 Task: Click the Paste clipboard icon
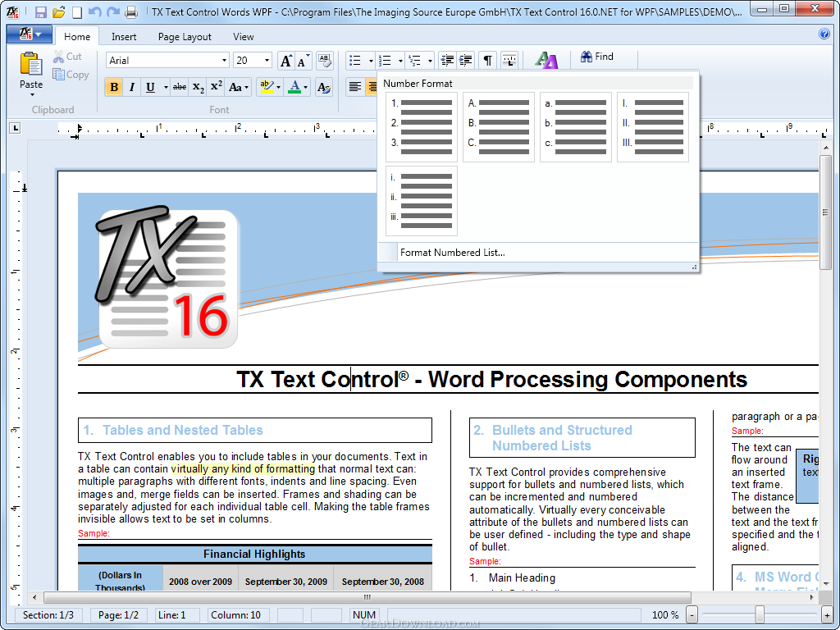point(31,63)
